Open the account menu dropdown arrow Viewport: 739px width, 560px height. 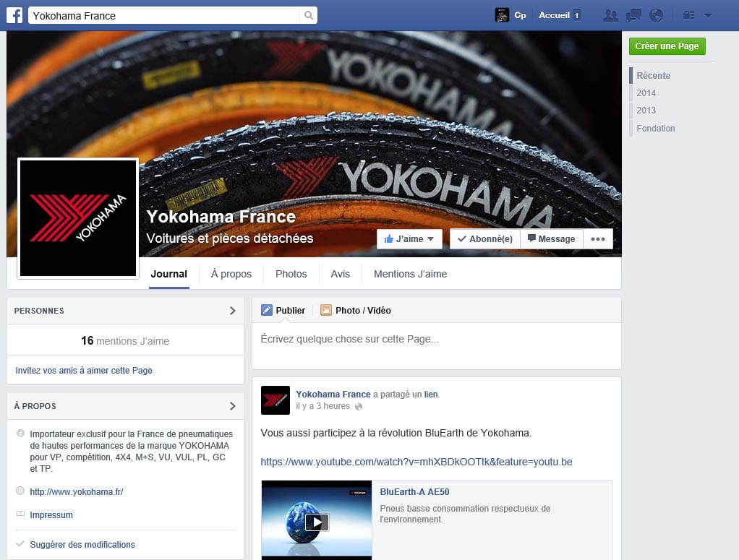[x=708, y=15]
